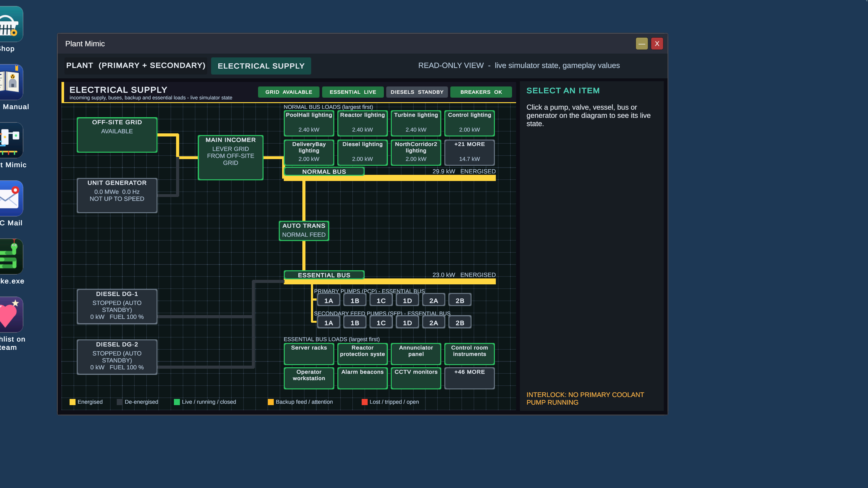Select the Control room instruments load
The height and width of the screenshot is (488, 868).
pos(469,354)
